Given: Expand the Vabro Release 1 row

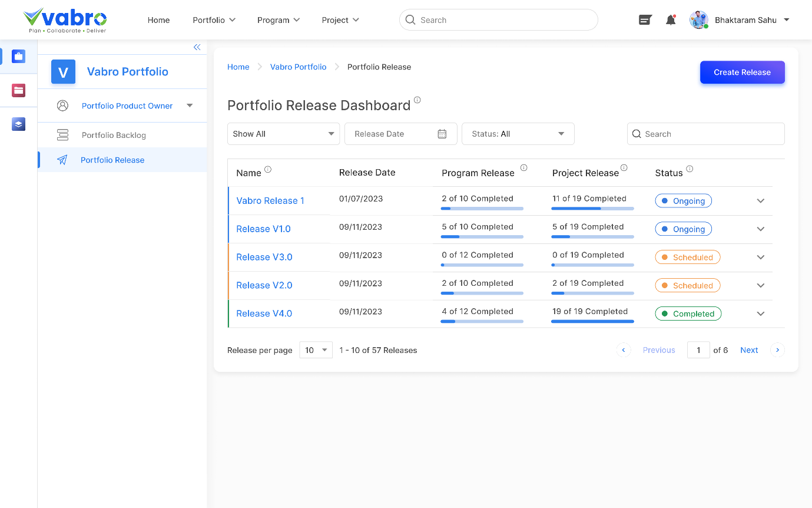Looking at the screenshot, I should click(x=761, y=201).
